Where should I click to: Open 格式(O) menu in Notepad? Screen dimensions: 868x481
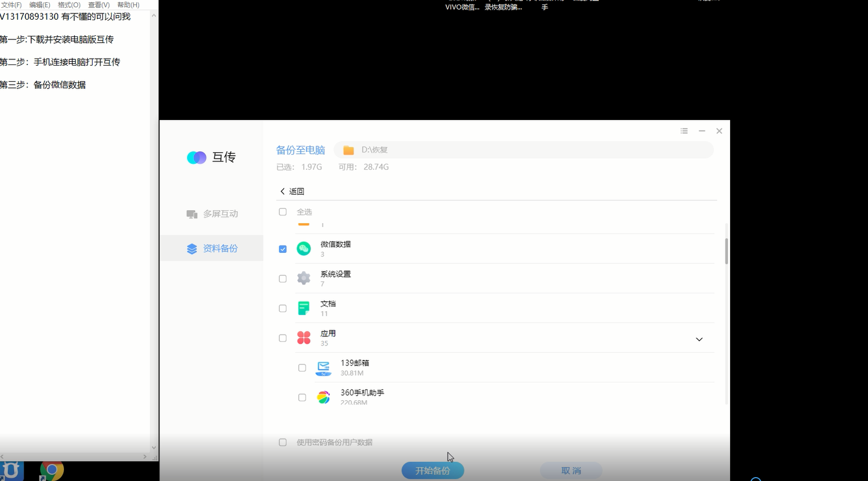69,4
